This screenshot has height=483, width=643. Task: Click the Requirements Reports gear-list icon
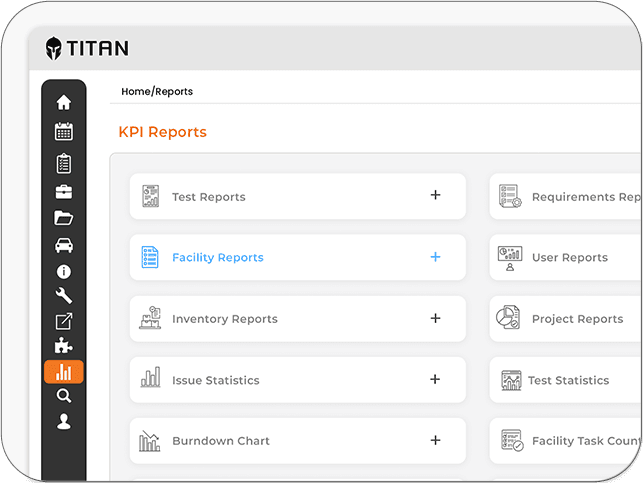click(510, 196)
